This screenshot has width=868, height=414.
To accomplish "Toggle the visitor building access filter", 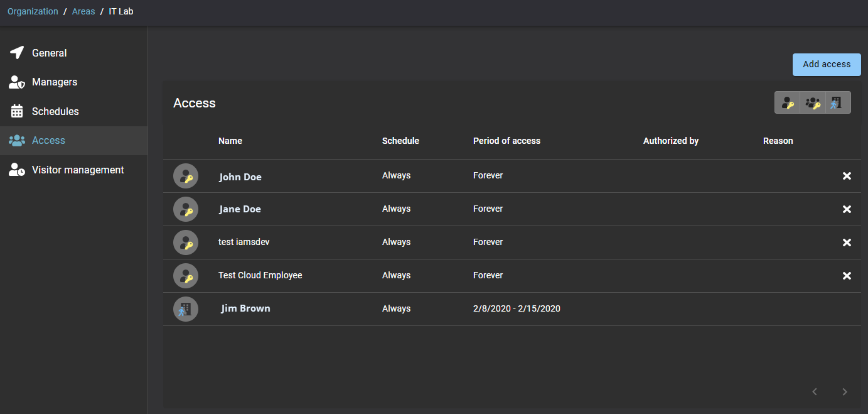I will pos(838,102).
